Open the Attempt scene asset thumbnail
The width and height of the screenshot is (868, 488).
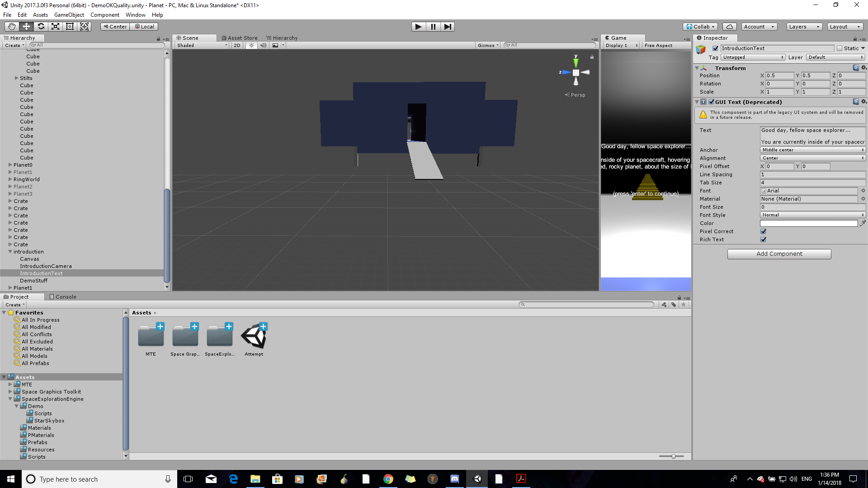(x=254, y=337)
